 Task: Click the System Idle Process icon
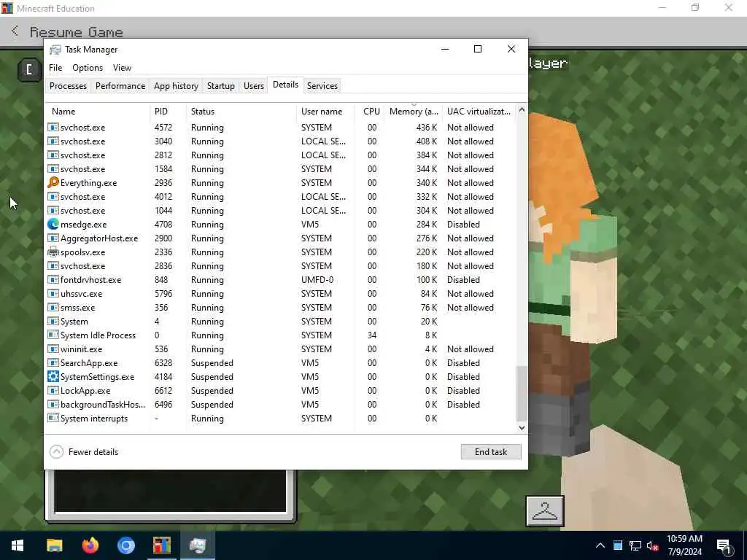point(53,335)
